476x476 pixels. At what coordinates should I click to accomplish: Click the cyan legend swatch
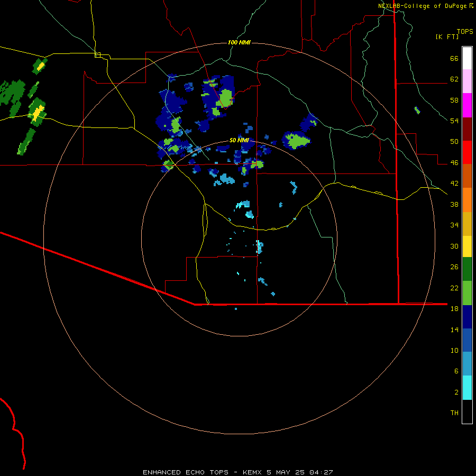coord(467,388)
